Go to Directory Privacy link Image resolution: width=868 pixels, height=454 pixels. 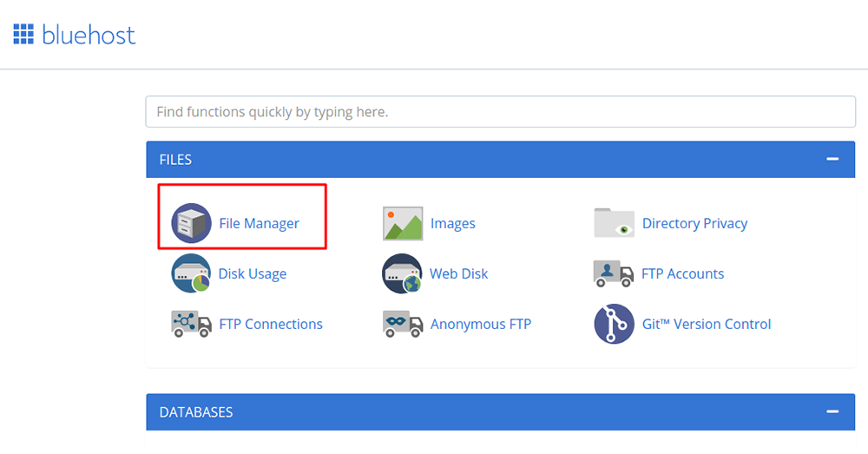pos(694,223)
